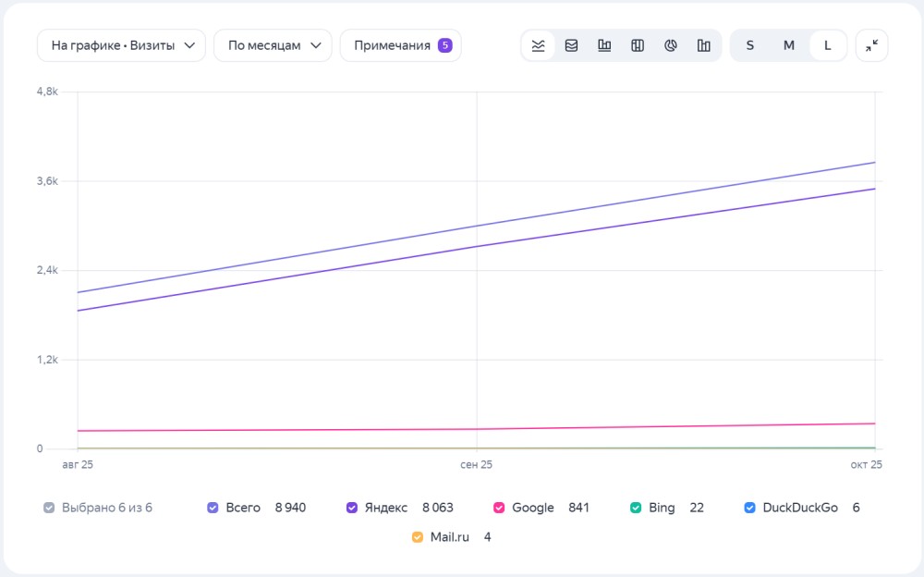Viewport: 924px width, 577px height.
Task: Switch to stacked area chart icon
Action: click(571, 45)
